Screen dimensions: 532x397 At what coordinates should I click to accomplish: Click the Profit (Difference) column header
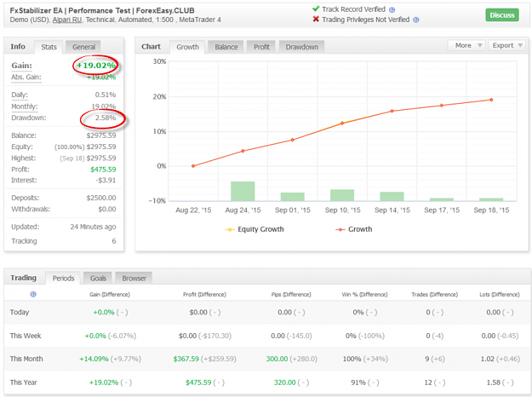(x=204, y=295)
